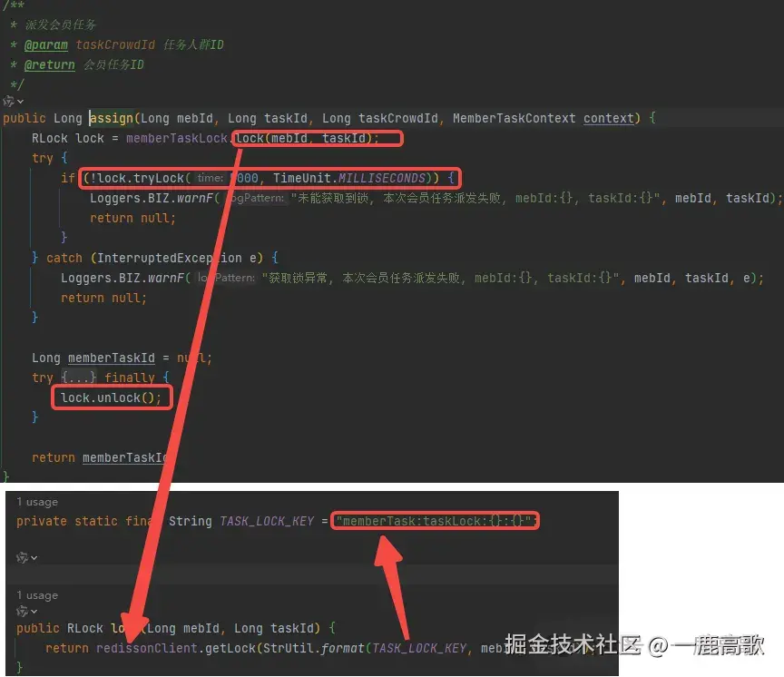
Task: Expand the folded {...} try block
Action: point(79,378)
